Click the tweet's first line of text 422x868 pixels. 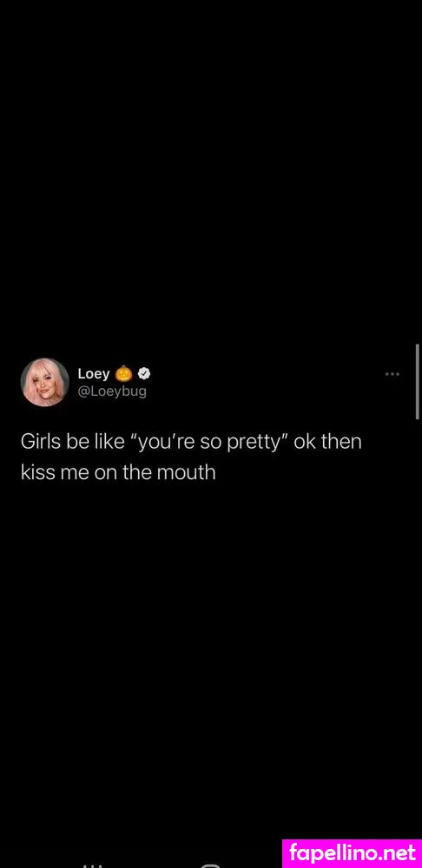[x=191, y=444]
